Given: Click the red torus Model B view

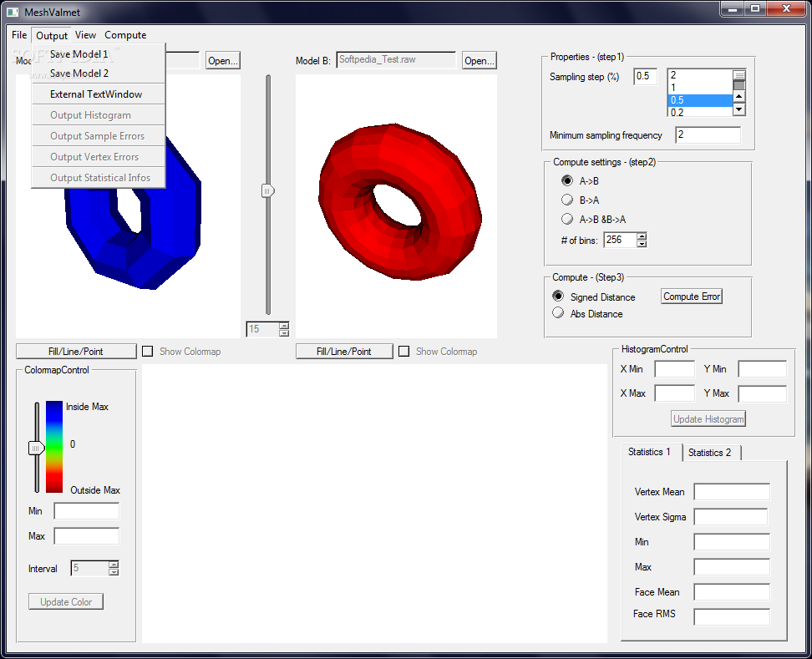Looking at the screenshot, I should point(396,206).
